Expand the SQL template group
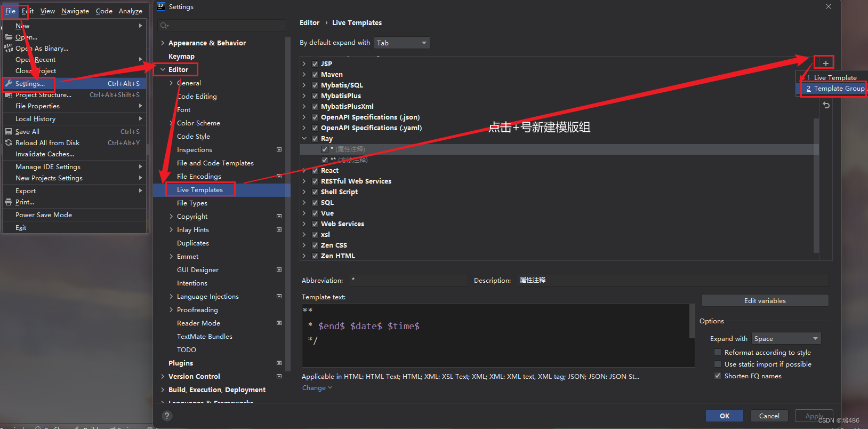Image resolution: width=868 pixels, height=429 pixels. coord(304,202)
